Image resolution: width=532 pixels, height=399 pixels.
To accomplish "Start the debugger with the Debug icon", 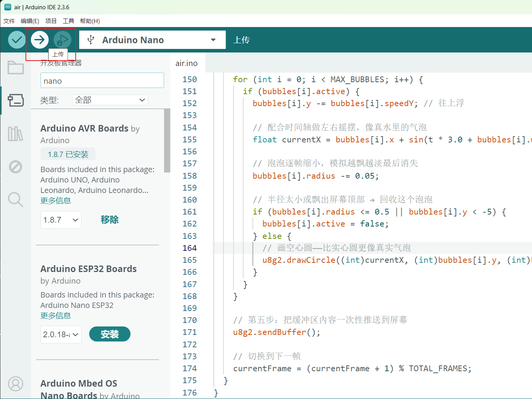I will [62, 39].
